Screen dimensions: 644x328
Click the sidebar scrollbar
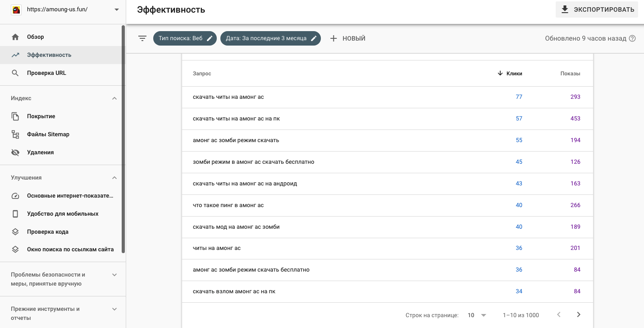(x=123, y=140)
